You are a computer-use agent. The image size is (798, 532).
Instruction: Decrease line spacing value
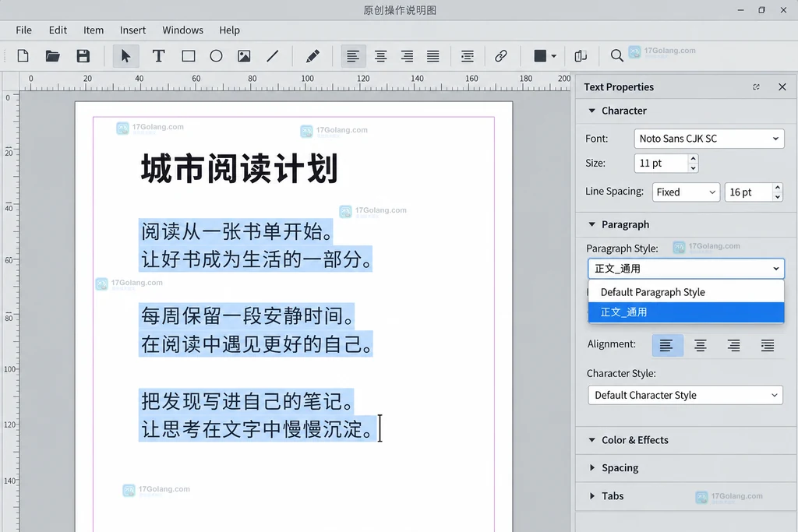coord(778,197)
